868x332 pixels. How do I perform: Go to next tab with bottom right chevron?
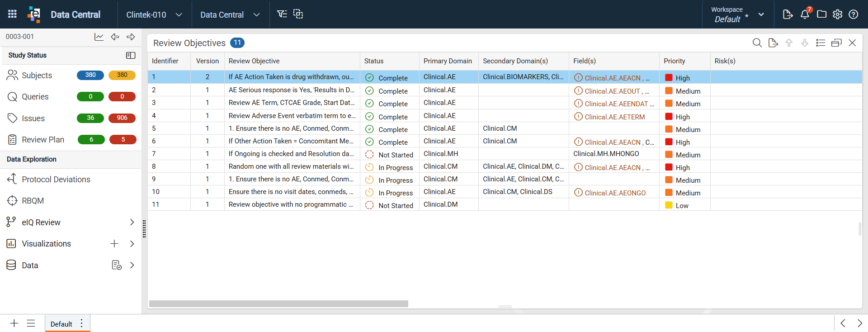859,323
